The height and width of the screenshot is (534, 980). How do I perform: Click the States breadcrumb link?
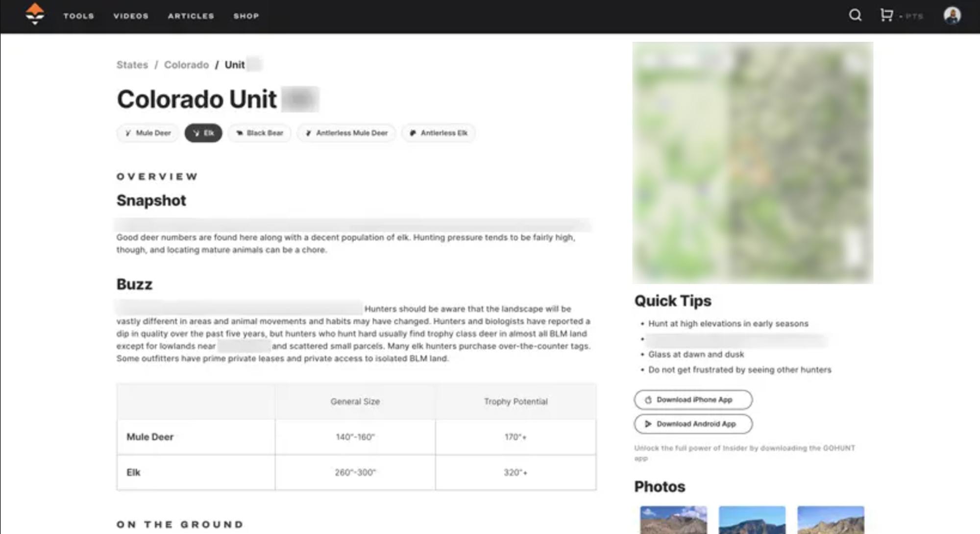(132, 64)
